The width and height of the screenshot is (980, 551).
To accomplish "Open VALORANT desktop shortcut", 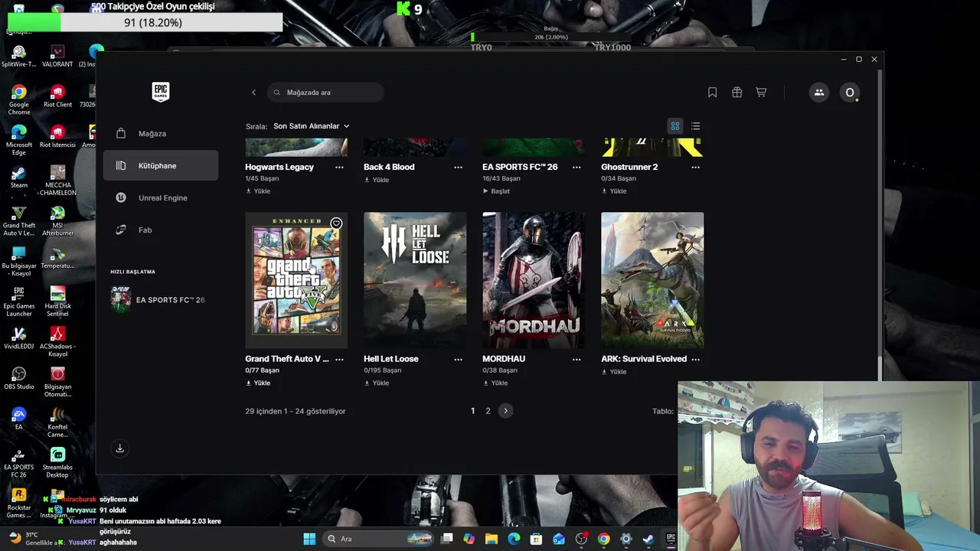I will coord(57,57).
